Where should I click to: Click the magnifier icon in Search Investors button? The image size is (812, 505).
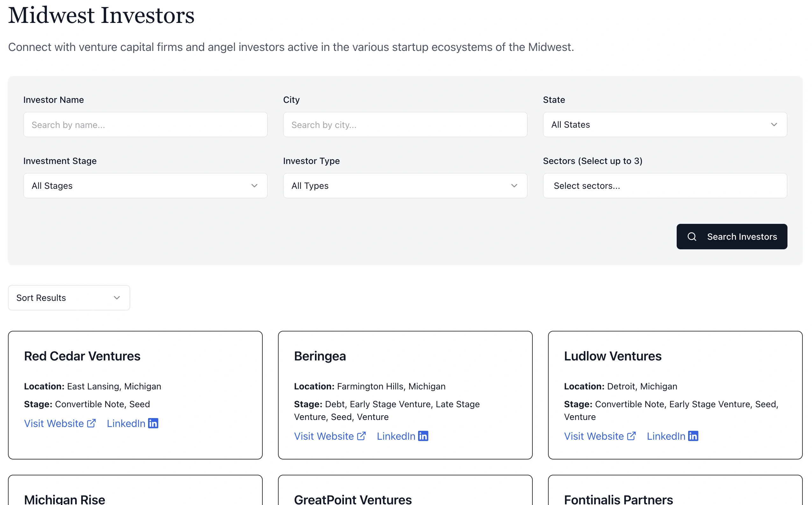[x=692, y=237]
